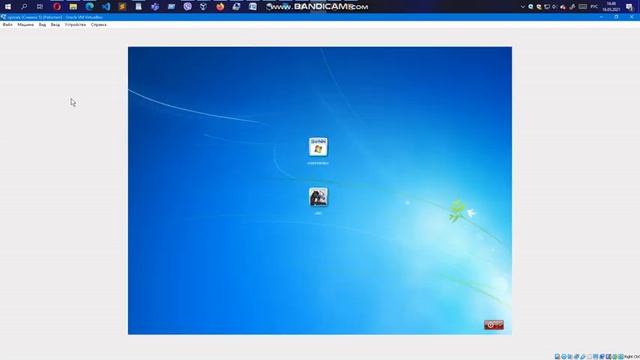Viewport: 640px width, 360px height.
Task: Open Visual Studio Code from the taskbar
Action: pyautogui.click(x=106, y=7)
